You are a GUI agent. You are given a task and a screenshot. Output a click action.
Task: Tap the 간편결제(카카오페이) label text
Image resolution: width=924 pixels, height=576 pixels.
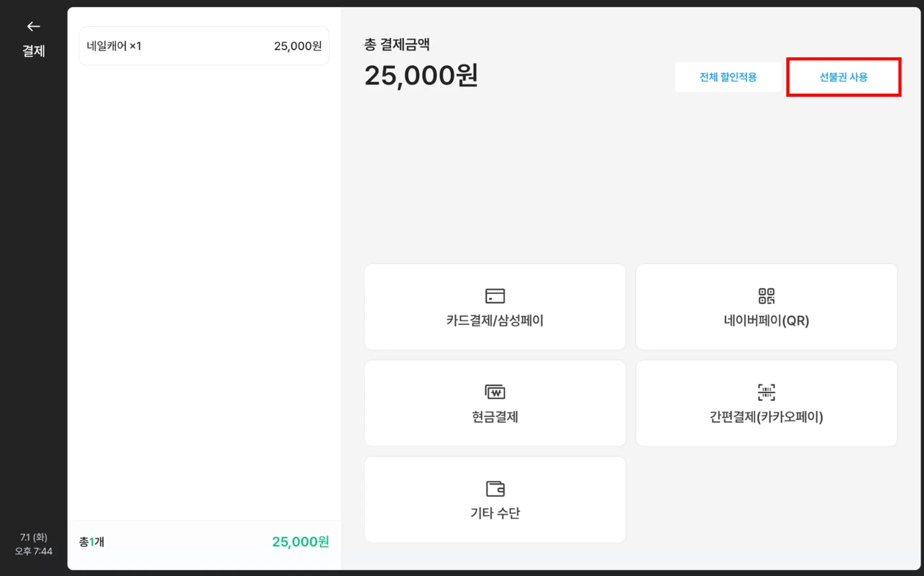click(766, 417)
